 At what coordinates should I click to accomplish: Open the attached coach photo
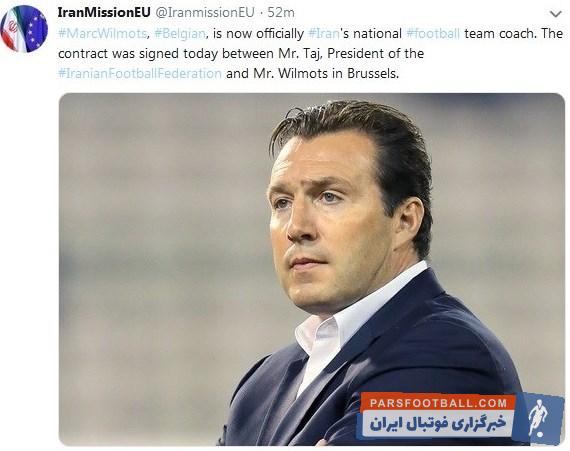312,269
